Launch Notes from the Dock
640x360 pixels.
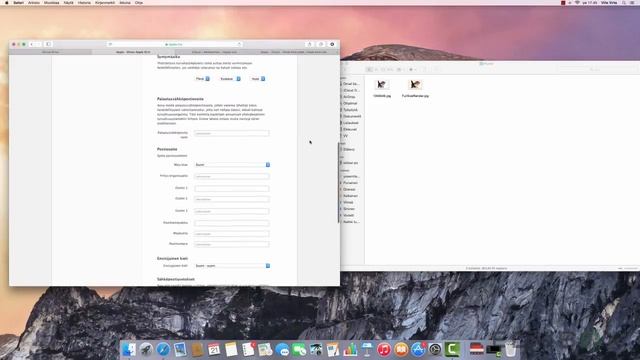coord(231,350)
